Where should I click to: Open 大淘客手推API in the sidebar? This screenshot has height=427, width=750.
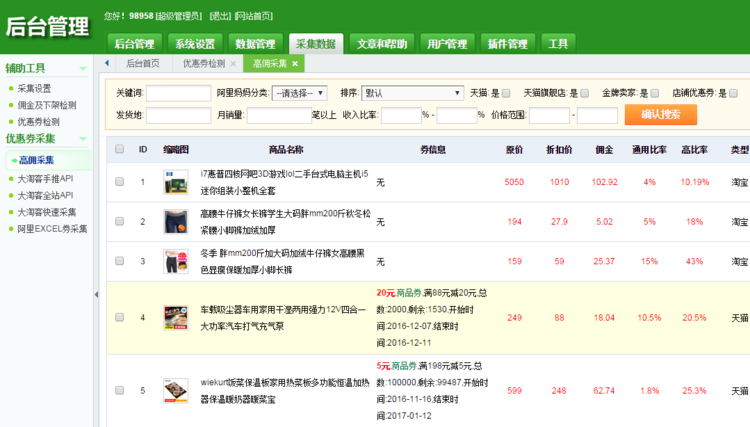click(x=45, y=179)
